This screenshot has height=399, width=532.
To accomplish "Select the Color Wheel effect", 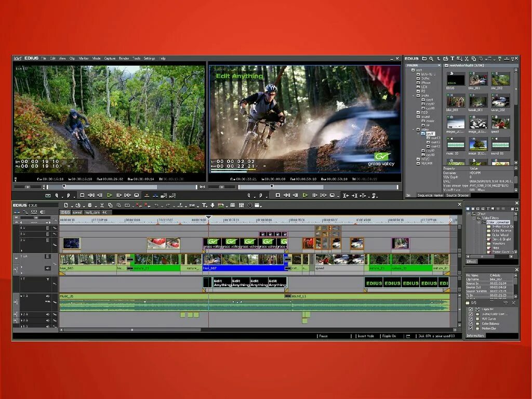I will point(498,235).
